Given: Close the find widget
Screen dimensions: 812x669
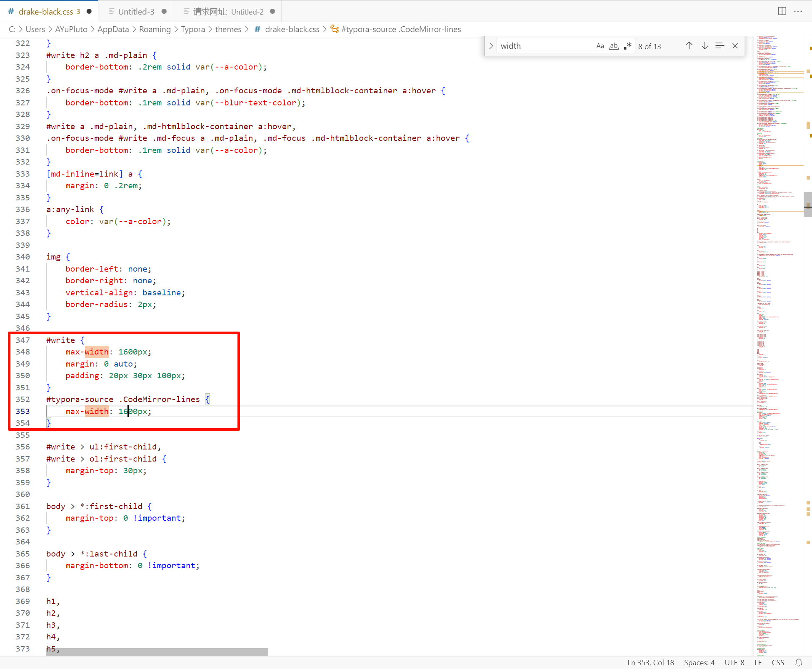Looking at the screenshot, I should click(735, 46).
